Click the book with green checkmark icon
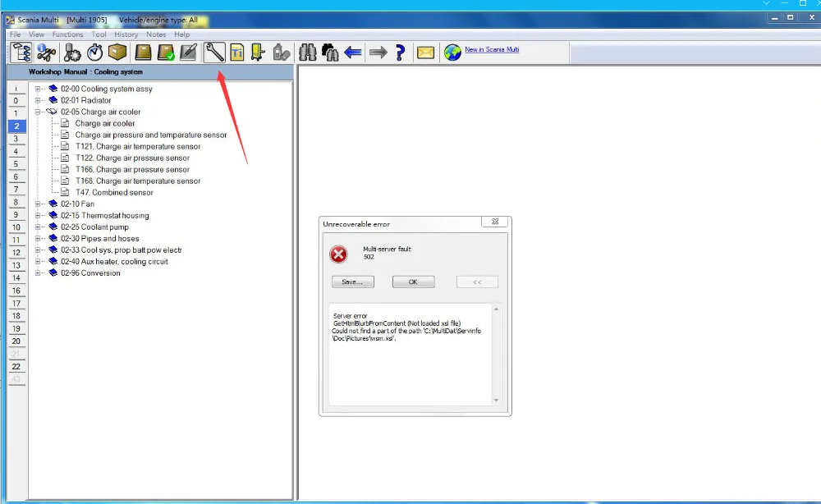The width and height of the screenshot is (821, 504). [x=166, y=53]
